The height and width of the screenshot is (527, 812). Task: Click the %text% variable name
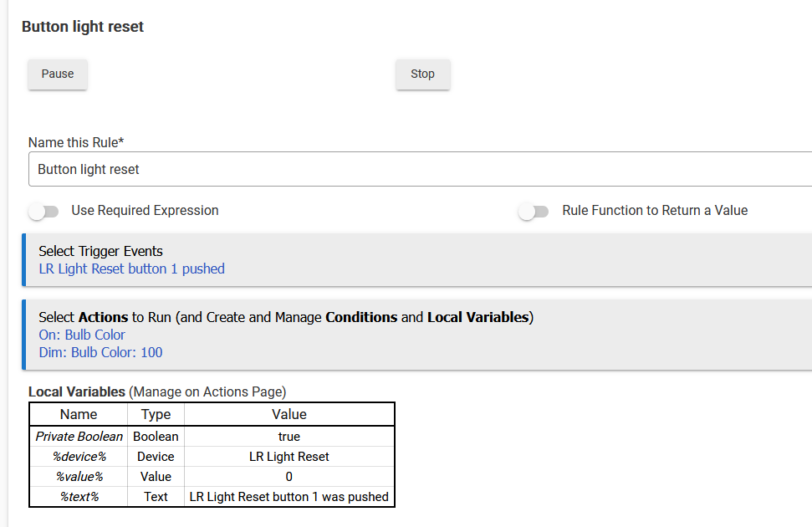79,497
